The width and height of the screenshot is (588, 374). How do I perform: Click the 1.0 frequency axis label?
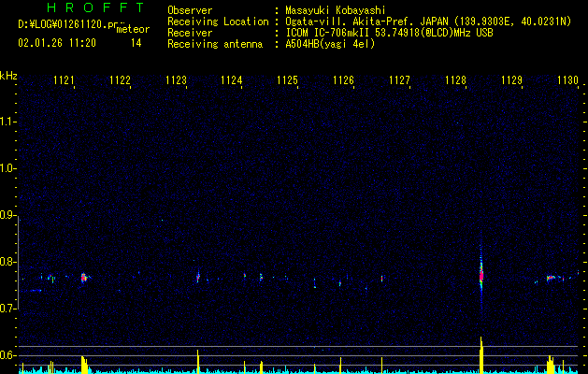[7, 169]
